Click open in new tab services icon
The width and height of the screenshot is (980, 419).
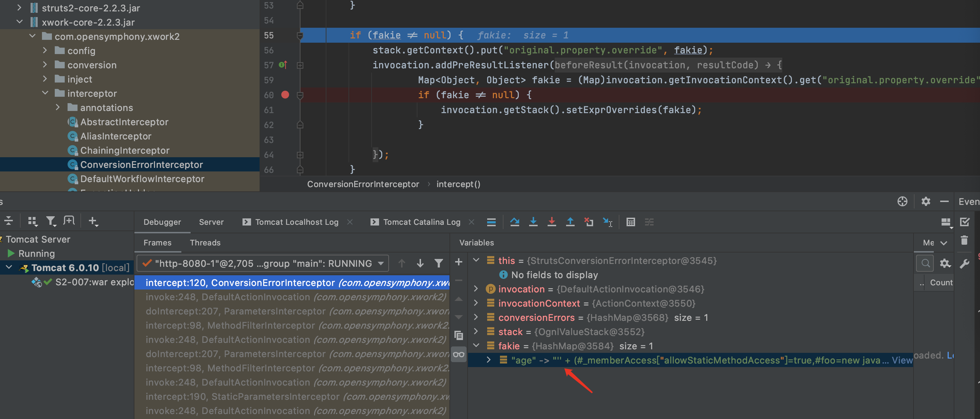tap(69, 220)
